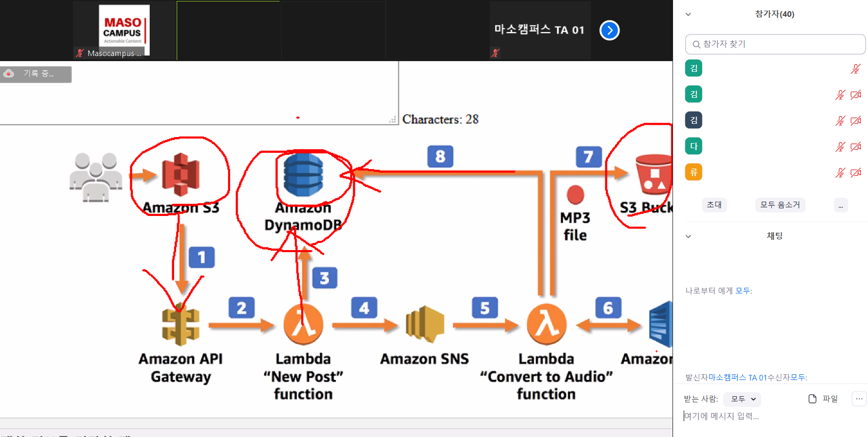
Task: Click the Amazon DynamoDB icon in the diagram
Action: [x=303, y=175]
